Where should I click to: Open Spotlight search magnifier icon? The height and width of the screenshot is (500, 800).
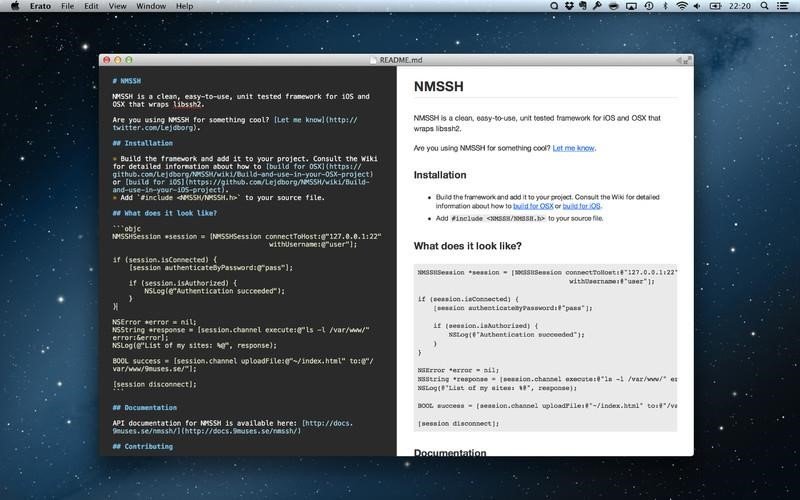[764, 6]
